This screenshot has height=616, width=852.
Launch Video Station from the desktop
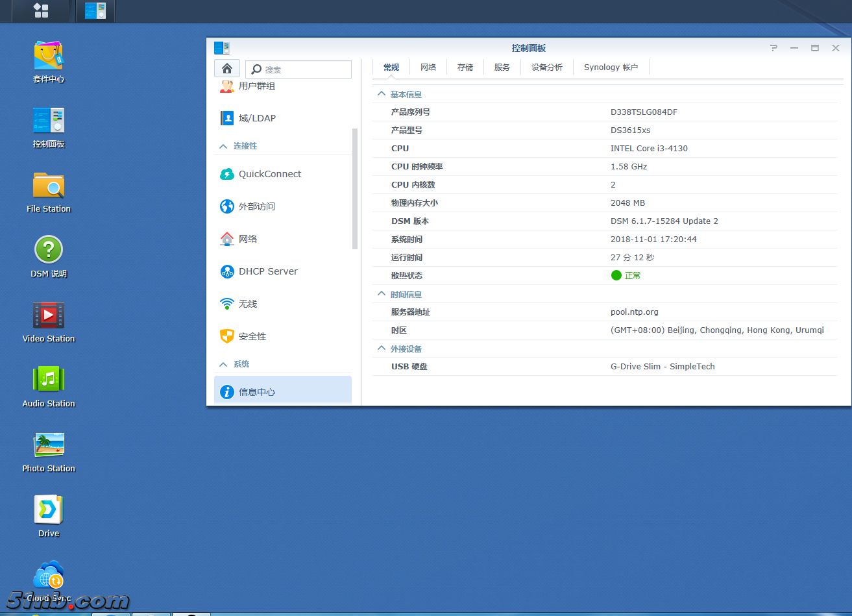49,315
